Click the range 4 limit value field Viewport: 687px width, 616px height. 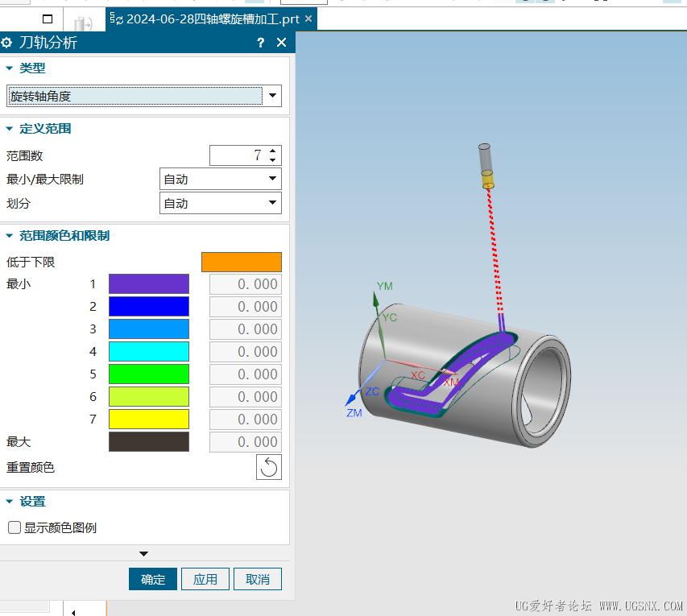click(x=246, y=351)
